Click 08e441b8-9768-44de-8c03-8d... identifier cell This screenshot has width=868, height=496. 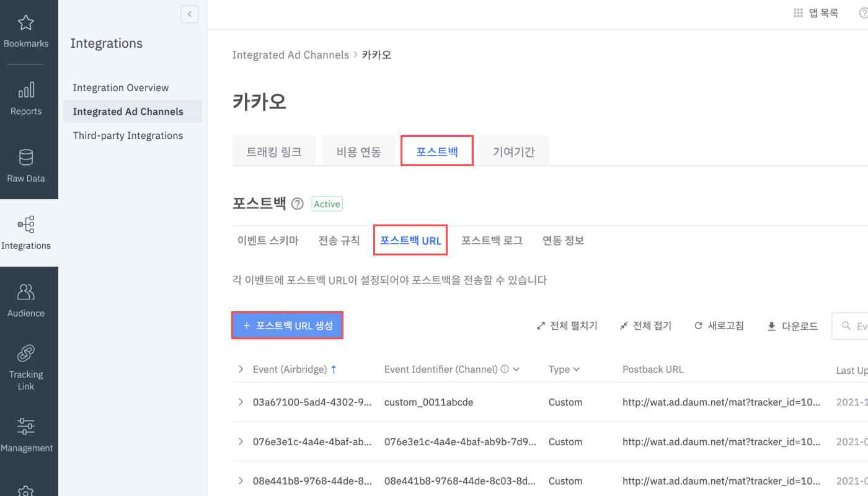(461, 480)
